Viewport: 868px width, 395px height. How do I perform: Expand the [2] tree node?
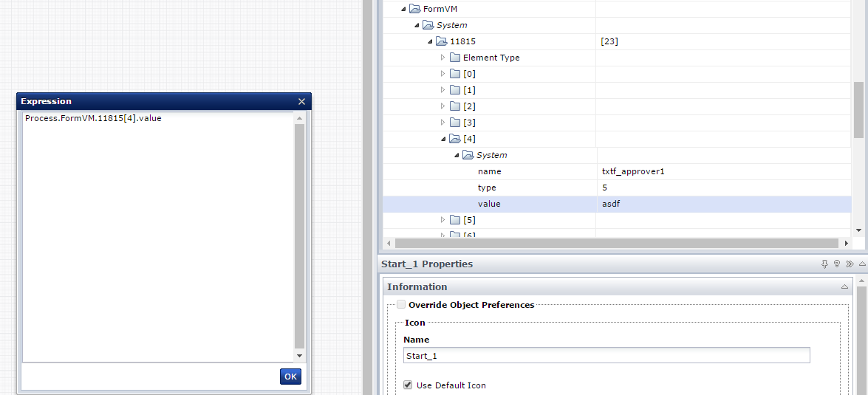click(x=442, y=106)
